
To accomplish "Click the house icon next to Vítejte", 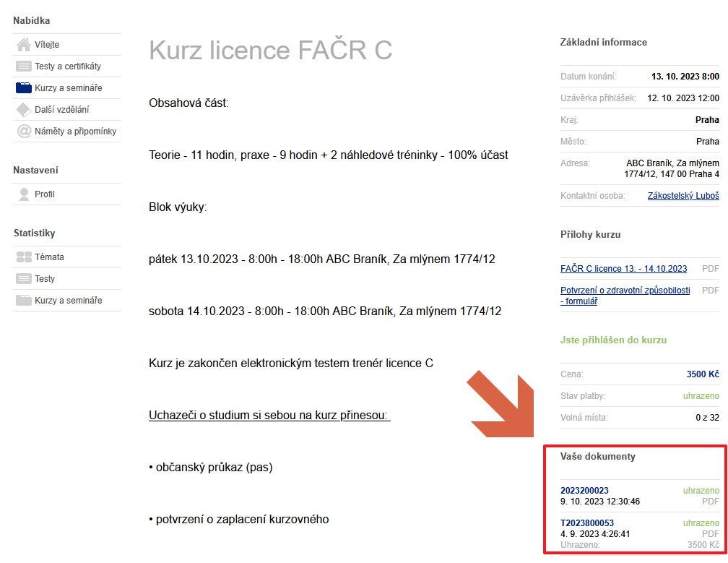I will click(24, 45).
